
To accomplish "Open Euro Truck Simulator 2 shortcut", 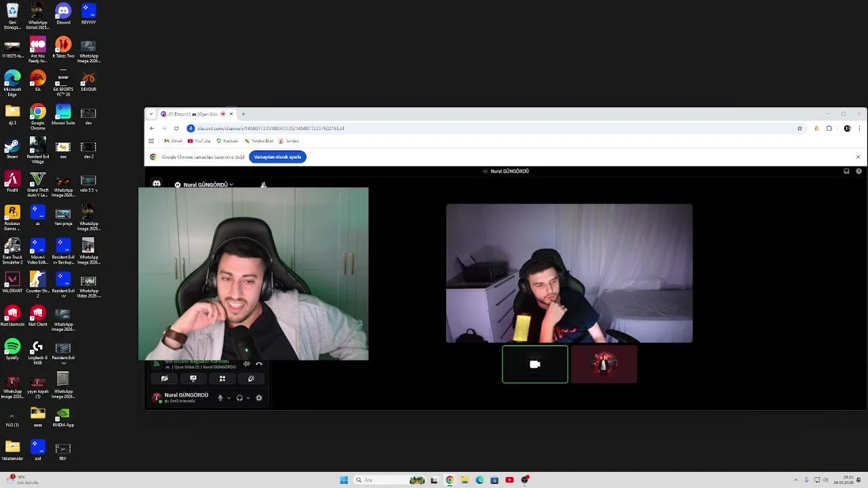I will click(x=12, y=250).
